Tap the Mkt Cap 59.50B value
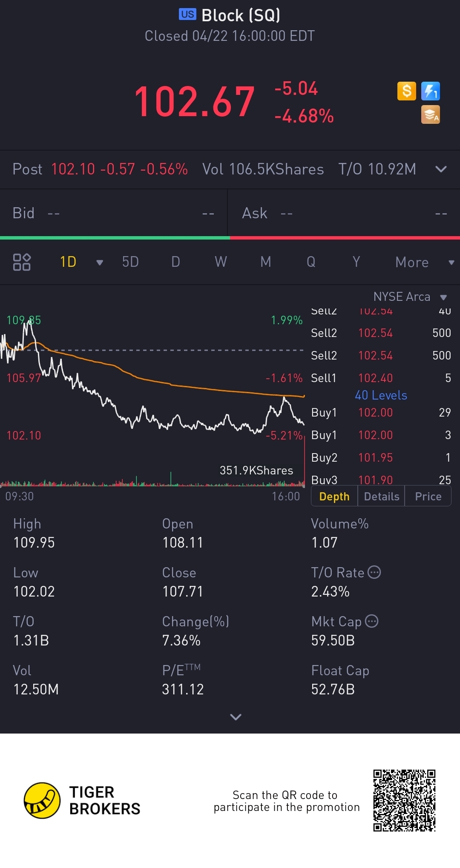 coord(333,640)
